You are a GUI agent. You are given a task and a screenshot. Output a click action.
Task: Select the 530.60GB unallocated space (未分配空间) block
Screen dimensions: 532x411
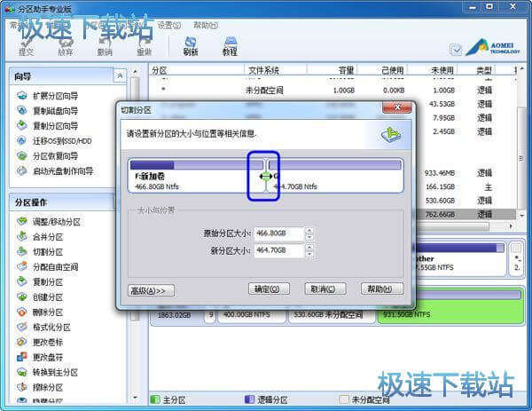pos(332,315)
